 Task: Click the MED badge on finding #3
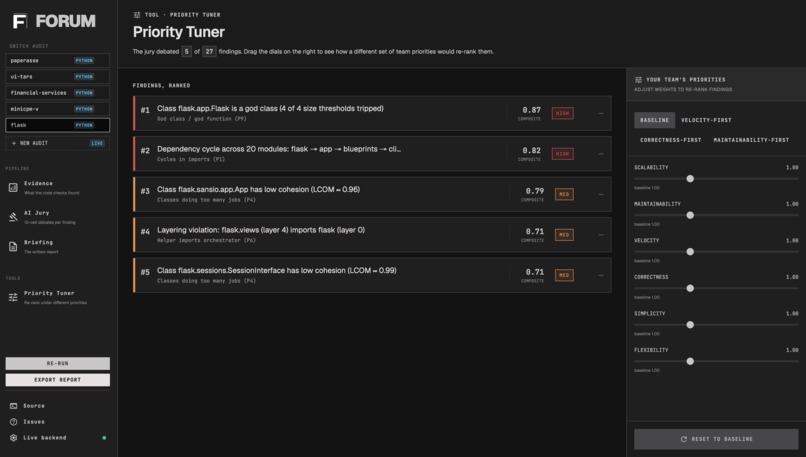[x=564, y=194]
